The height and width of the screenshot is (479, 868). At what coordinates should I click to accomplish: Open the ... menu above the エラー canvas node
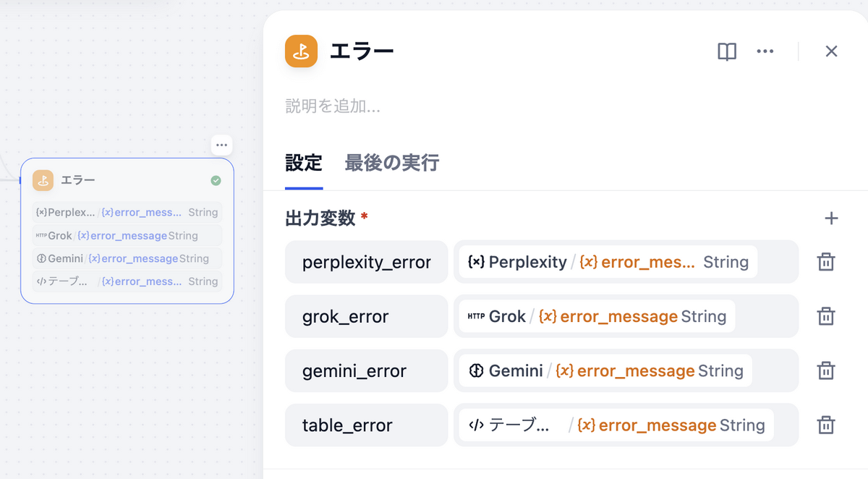pyautogui.click(x=221, y=145)
